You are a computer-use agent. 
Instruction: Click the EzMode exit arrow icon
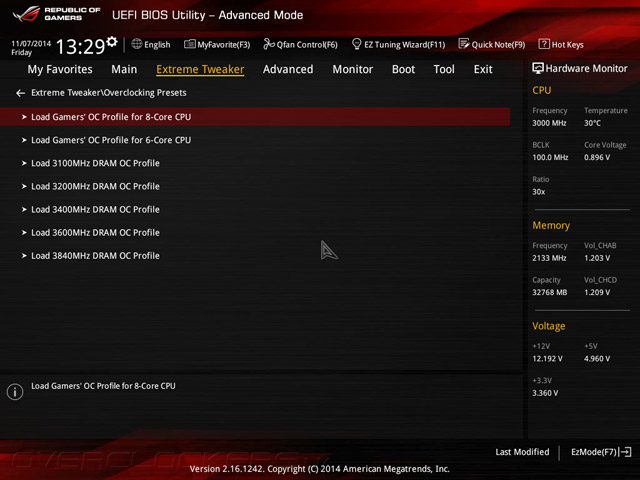click(x=625, y=452)
